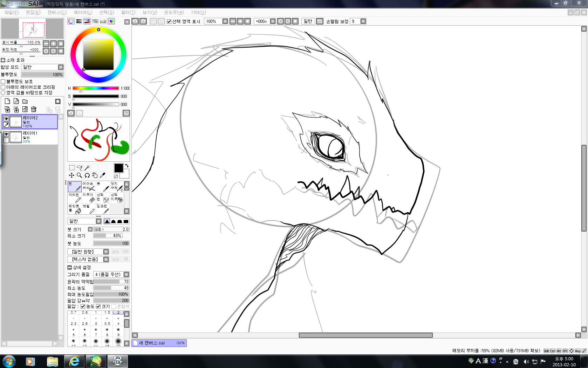Open the 레이어(L) menu

[83, 12]
